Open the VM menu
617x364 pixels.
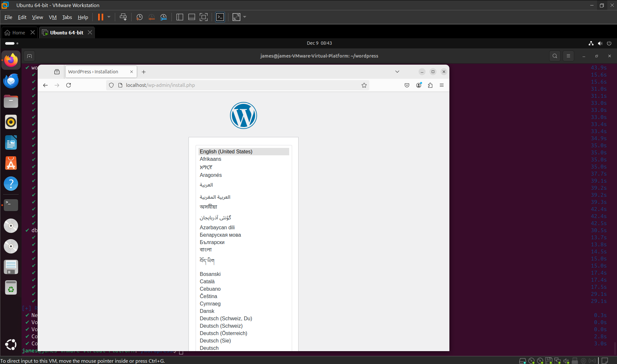tap(52, 17)
